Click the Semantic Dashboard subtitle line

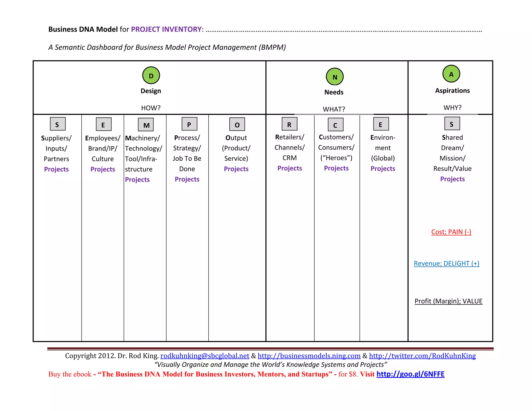click(167, 47)
